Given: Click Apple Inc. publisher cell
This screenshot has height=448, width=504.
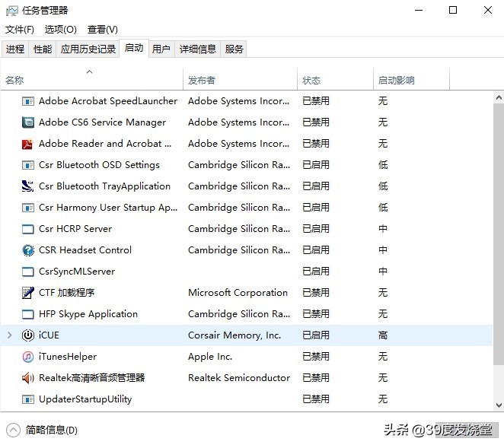Looking at the screenshot, I should [210, 357].
